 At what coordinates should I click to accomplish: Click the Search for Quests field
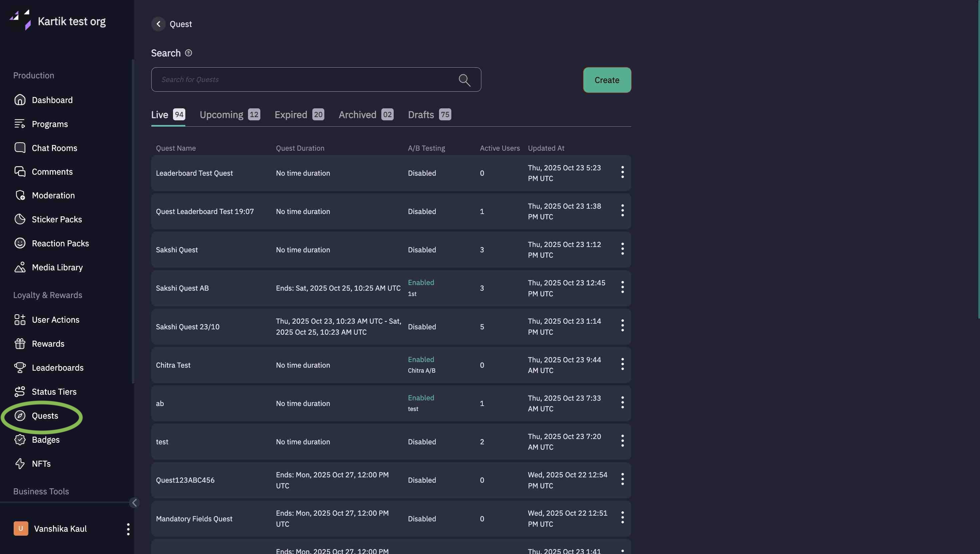click(x=304, y=80)
